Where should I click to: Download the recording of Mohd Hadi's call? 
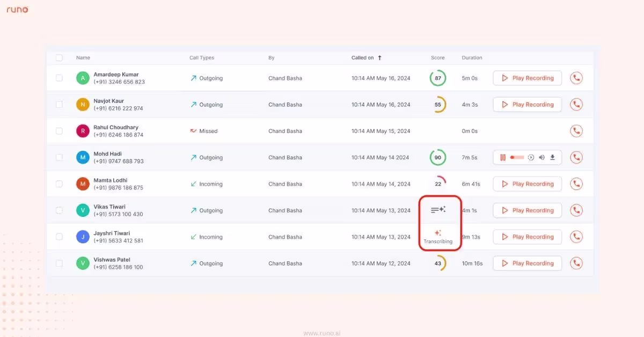[552, 157]
